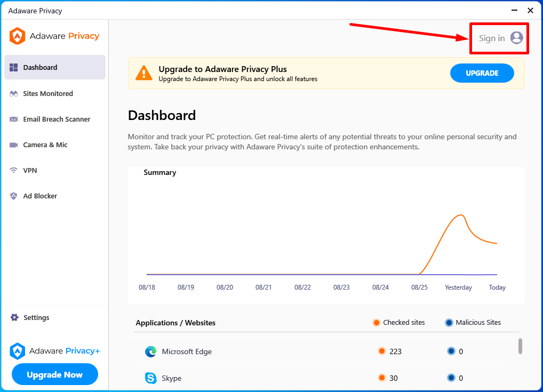The width and height of the screenshot is (543, 392).
Task: Click the Upgrade Now button
Action: pos(55,374)
